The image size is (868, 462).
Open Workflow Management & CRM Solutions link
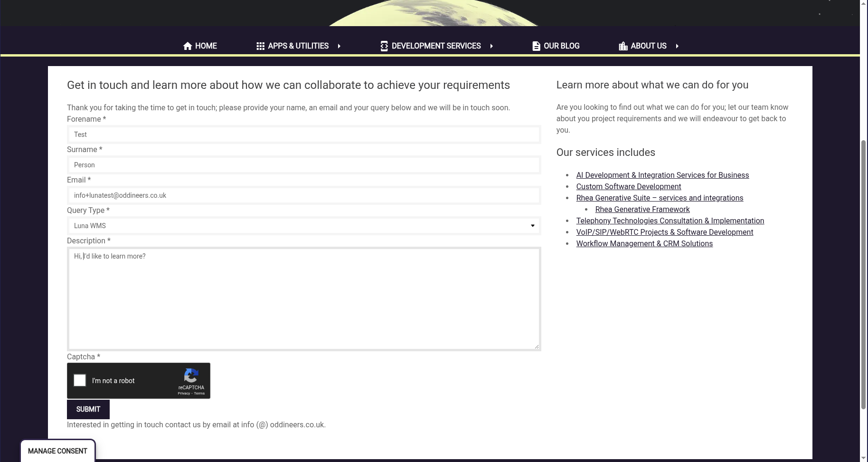pyautogui.click(x=644, y=244)
